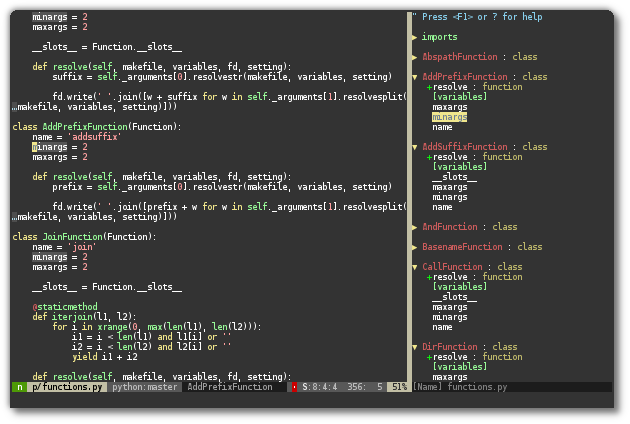Place the cursor on 'i1 = i < len(l1)' line
This screenshot has width=630, height=424.
point(152,337)
